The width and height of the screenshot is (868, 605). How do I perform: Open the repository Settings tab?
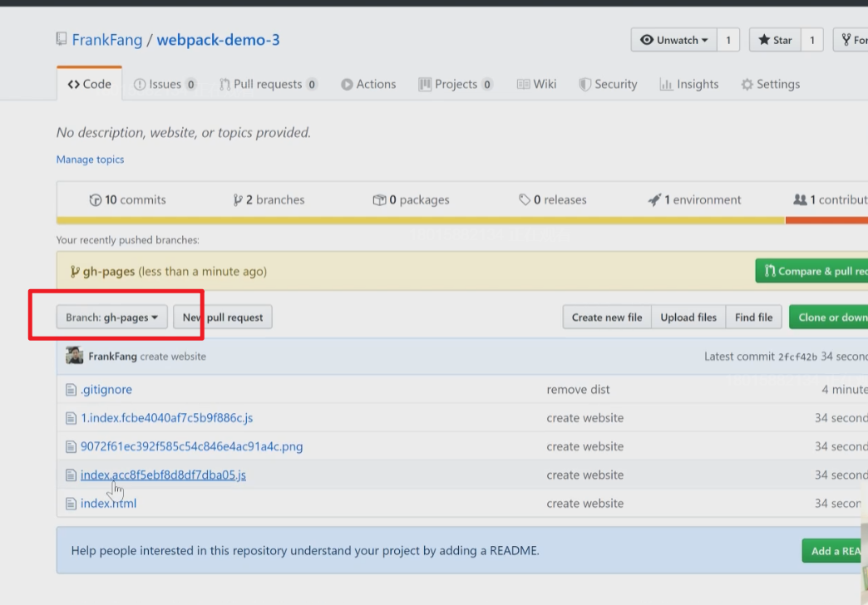click(x=771, y=84)
